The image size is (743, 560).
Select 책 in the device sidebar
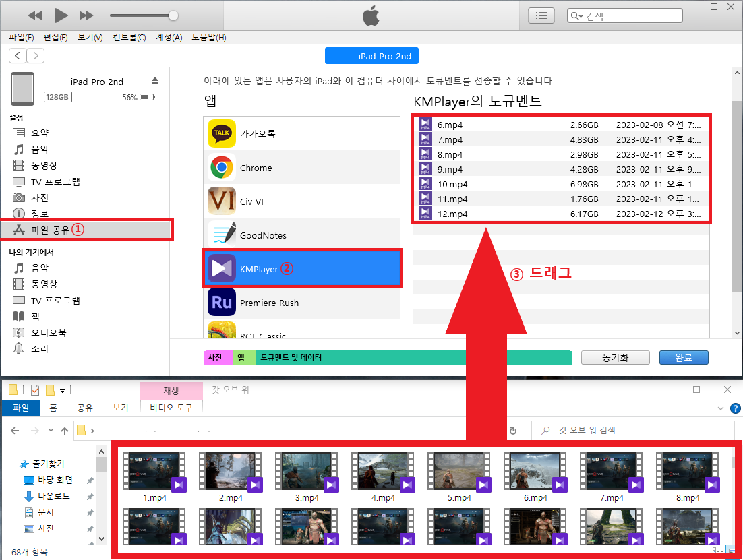pyautogui.click(x=35, y=316)
